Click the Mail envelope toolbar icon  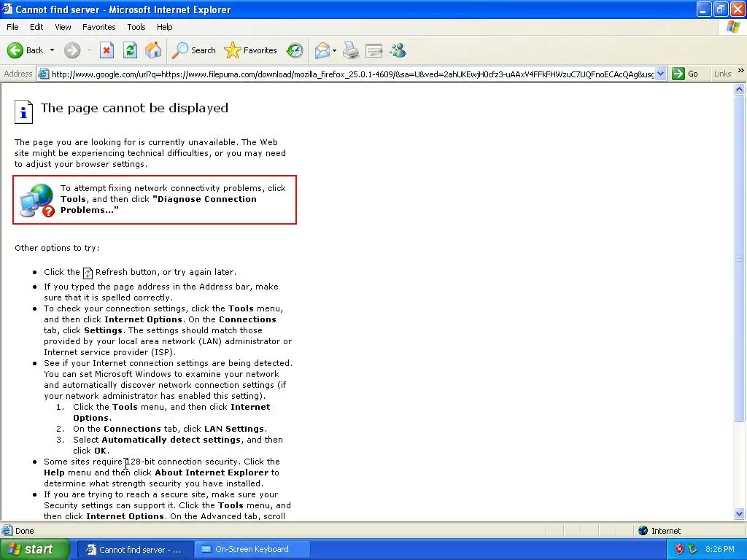point(322,50)
